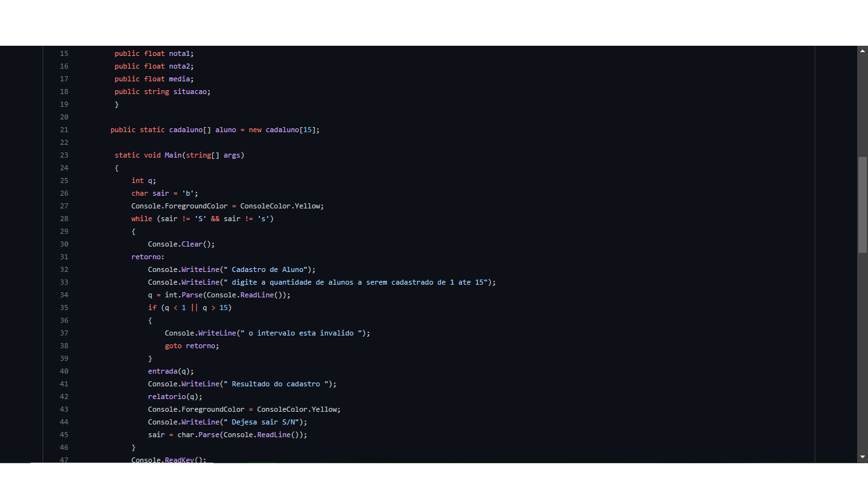Image resolution: width=868 pixels, height=488 pixels.
Task: Click the 'Cadastro de Aluno' WriteLine statement
Action: (x=232, y=269)
